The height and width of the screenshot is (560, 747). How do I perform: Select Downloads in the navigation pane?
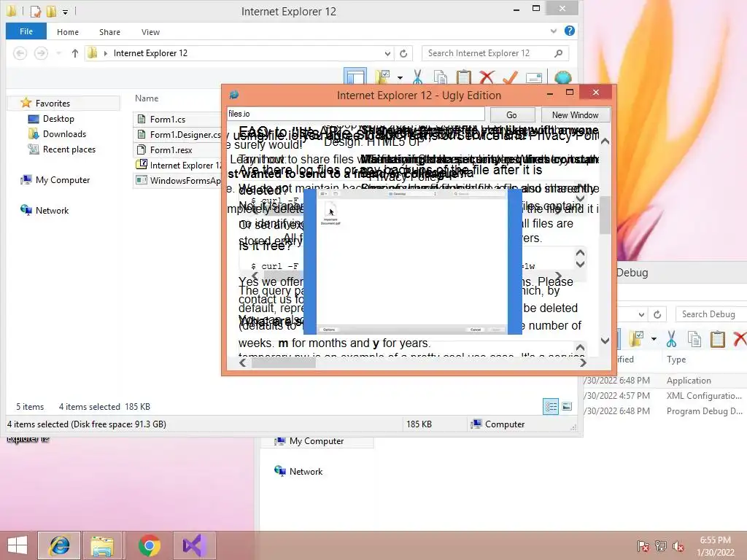[x=64, y=134]
